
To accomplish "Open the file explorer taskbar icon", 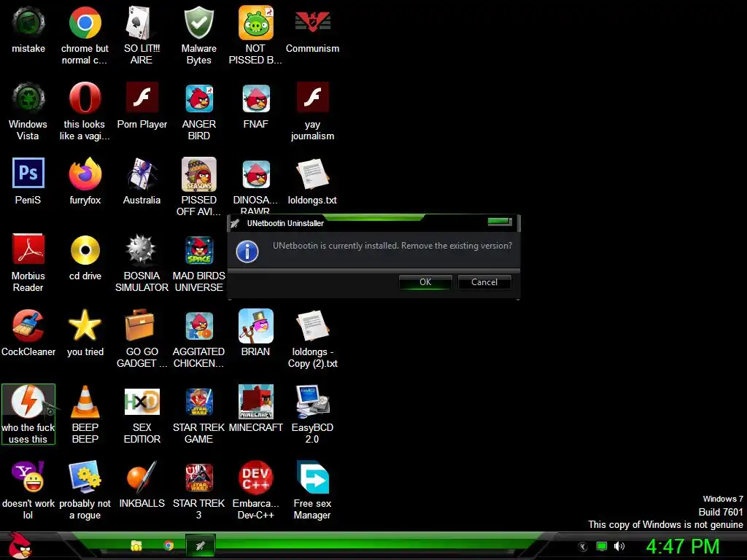I will 136,545.
